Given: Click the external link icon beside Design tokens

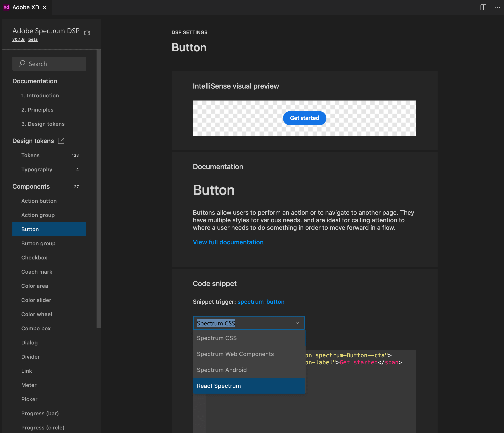Looking at the screenshot, I should [x=61, y=141].
